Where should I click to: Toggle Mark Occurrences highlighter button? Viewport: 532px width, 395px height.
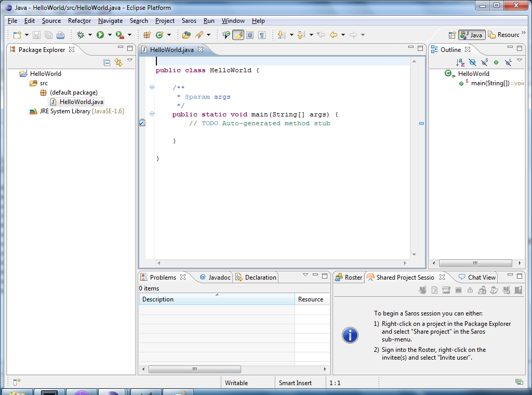[x=238, y=35]
